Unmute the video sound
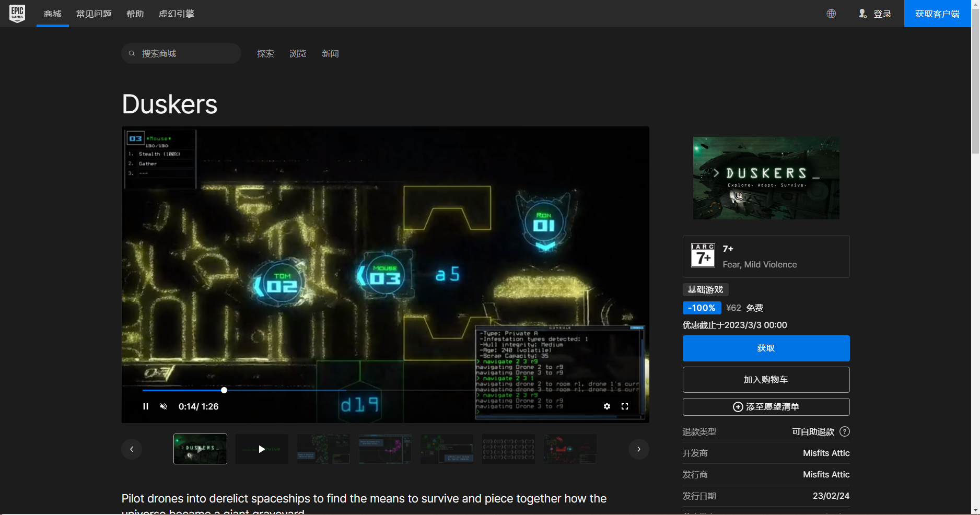Image resolution: width=980 pixels, height=515 pixels. [164, 406]
